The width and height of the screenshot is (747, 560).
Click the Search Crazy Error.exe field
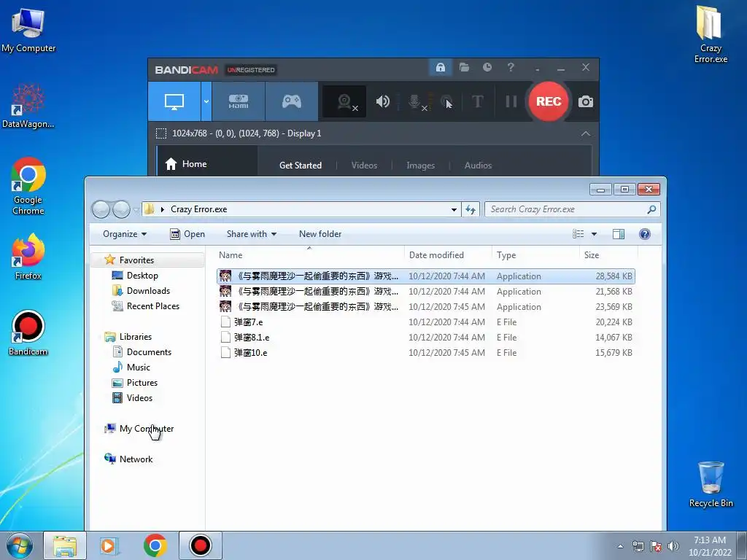572,209
